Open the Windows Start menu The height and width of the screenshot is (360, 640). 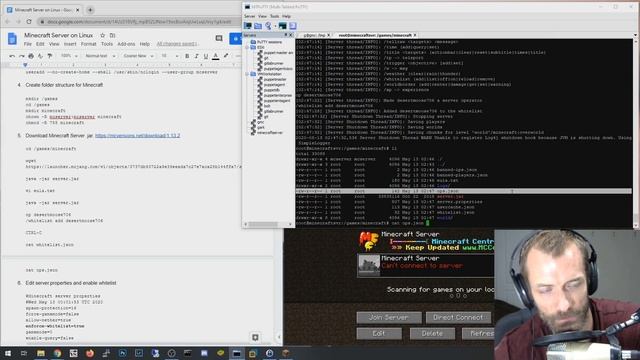click(x=7, y=353)
